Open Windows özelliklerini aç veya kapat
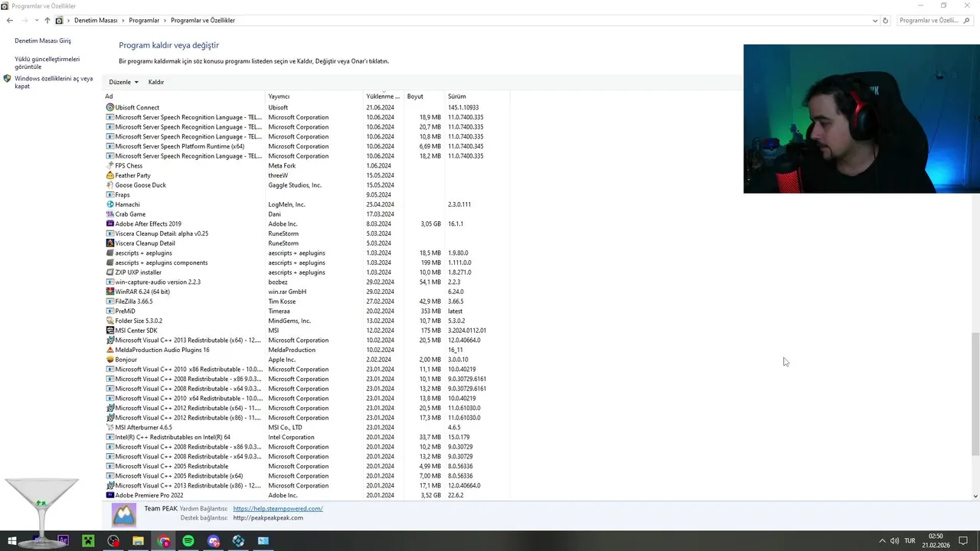This screenshot has height=551, width=980. pyautogui.click(x=54, y=83)
